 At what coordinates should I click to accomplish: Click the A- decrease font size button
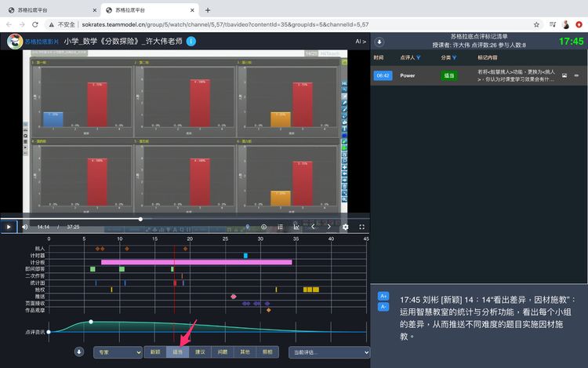pos(383,307)
